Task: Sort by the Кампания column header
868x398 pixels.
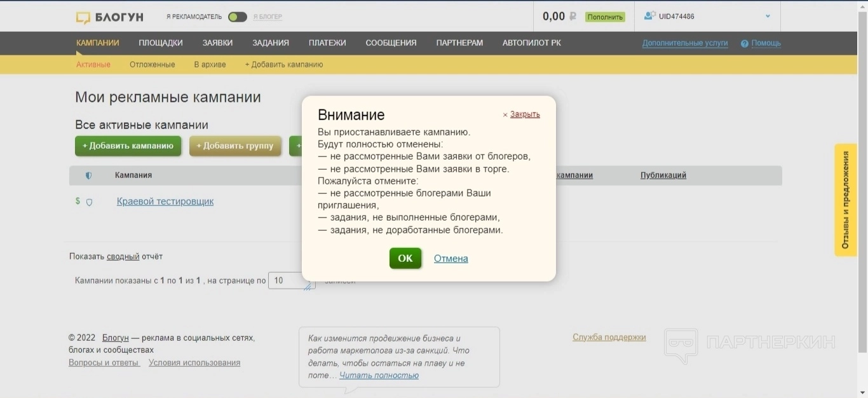Action: click(133, 175)
